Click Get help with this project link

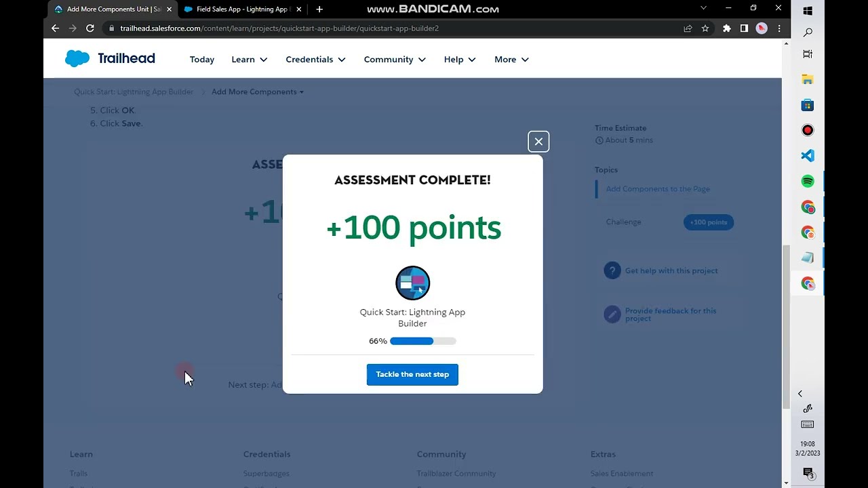(671, 270)
